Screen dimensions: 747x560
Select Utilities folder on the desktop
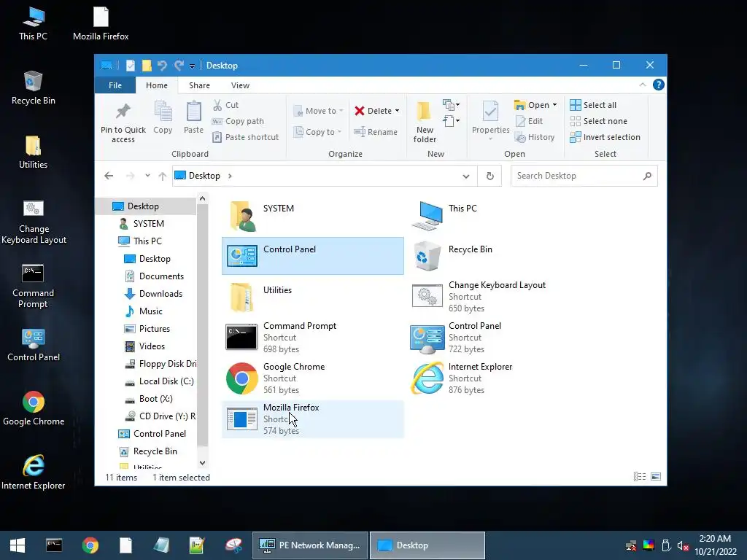click(33, 152)
